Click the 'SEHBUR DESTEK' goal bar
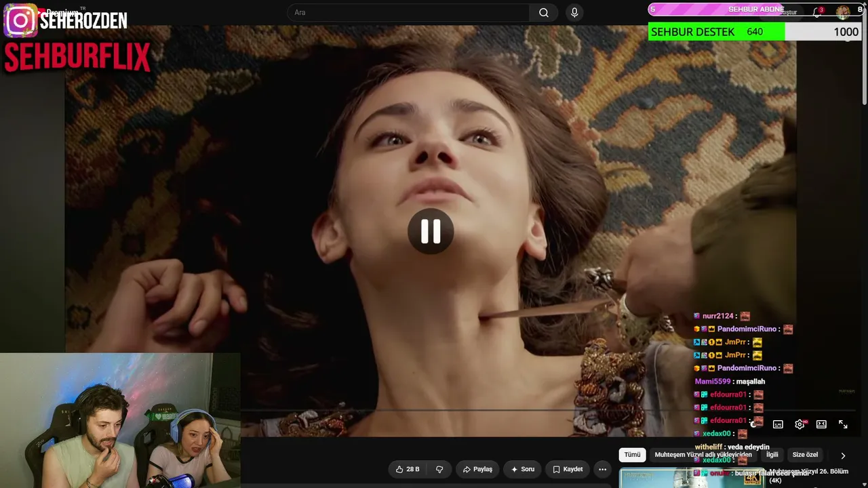 pyautogui.click(x=754, y=32)
